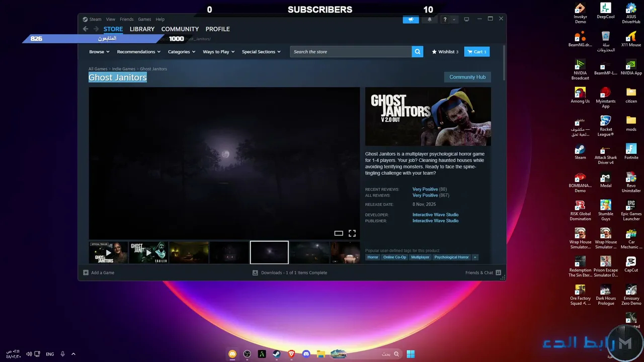Open the Steam help question mark
The width and height of the screenshot is (644, 362).
coord(445,20)
